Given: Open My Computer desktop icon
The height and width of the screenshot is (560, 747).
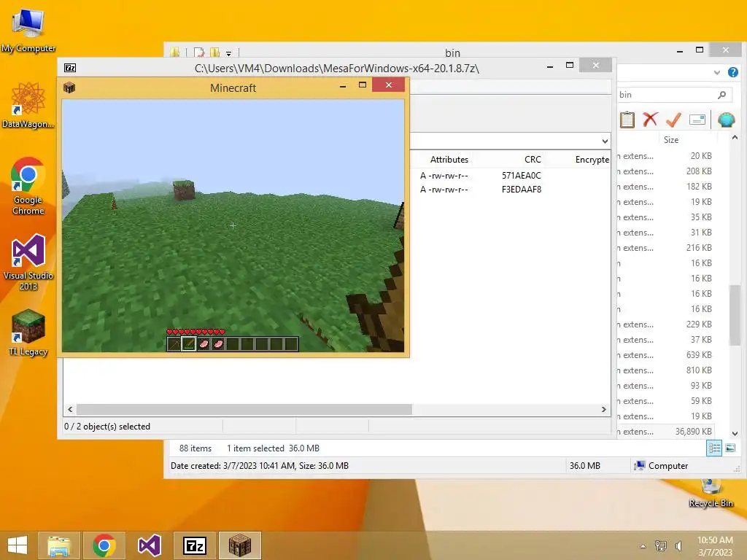Looking at the screenshot, I should click(x=28, y=29).
